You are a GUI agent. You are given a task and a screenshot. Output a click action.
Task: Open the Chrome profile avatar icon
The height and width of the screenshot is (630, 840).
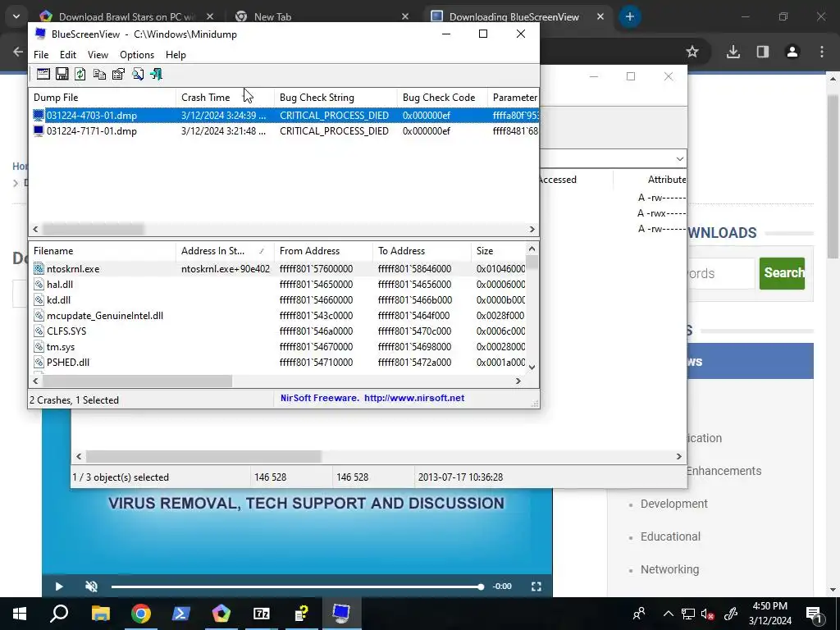click(x=792, y=52)
